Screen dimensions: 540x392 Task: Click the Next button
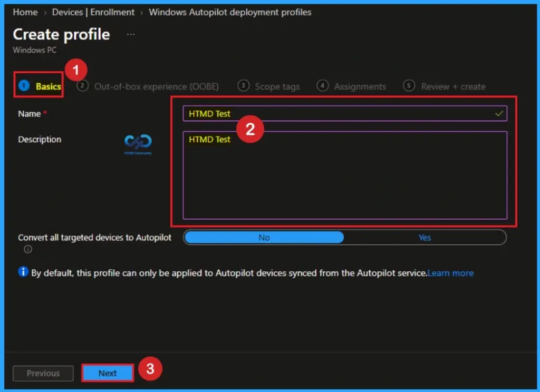coord(108,373)
